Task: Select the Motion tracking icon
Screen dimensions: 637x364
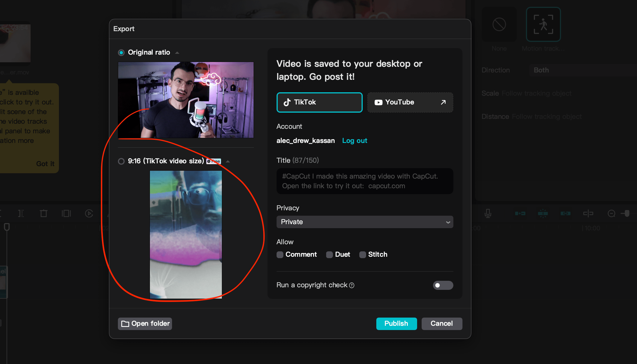Action: point(543,24)
